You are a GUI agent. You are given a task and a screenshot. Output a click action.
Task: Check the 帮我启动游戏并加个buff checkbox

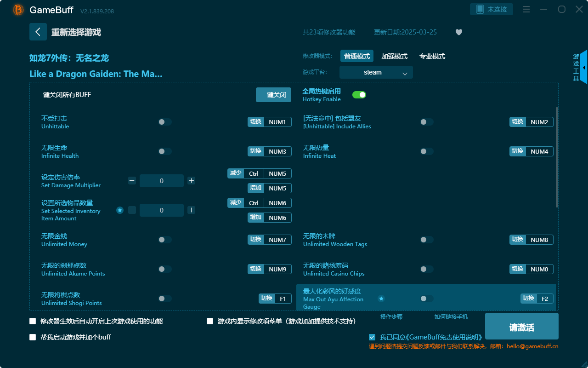[x=32, y=337]
